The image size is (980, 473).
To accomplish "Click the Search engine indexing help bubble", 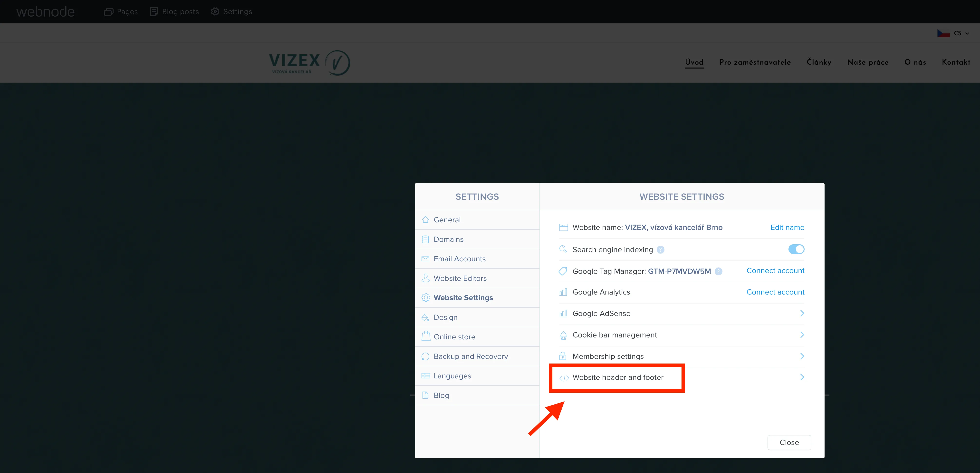I will point(661,250).
